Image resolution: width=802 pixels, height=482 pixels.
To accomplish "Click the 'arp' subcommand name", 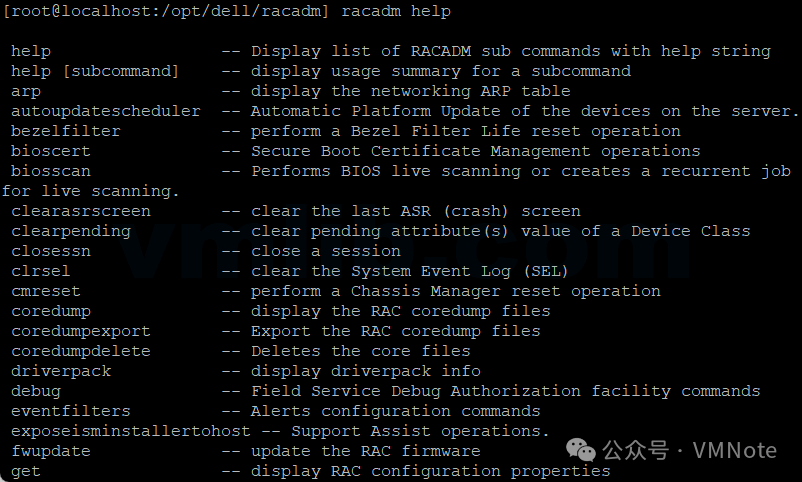I will [x=26, y=91].
